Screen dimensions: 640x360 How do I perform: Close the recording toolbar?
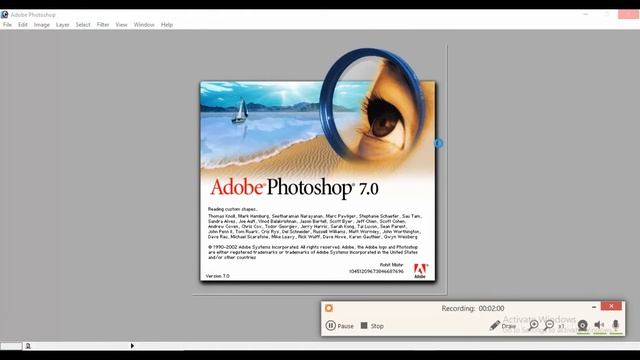611,306
